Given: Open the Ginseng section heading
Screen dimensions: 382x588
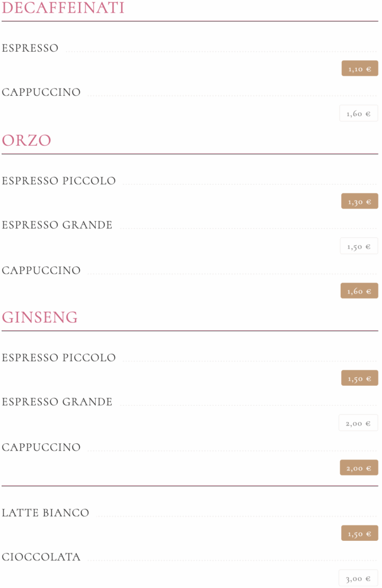Looking at the screenshot, I should (x=40, y=318).
